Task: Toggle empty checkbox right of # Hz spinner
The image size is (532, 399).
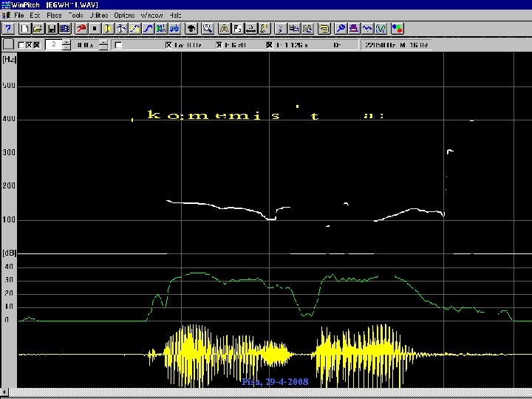Action: pyautogui.click(x=118, y=45)
